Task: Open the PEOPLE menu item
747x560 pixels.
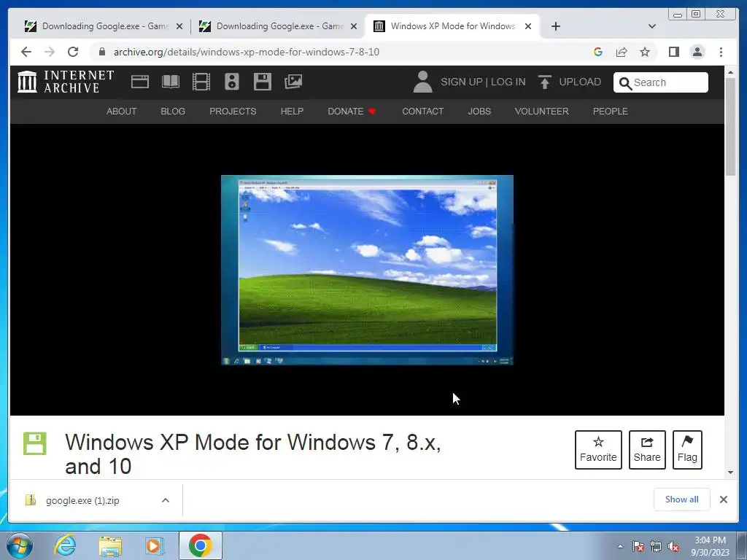Action: tap(611, 112)
